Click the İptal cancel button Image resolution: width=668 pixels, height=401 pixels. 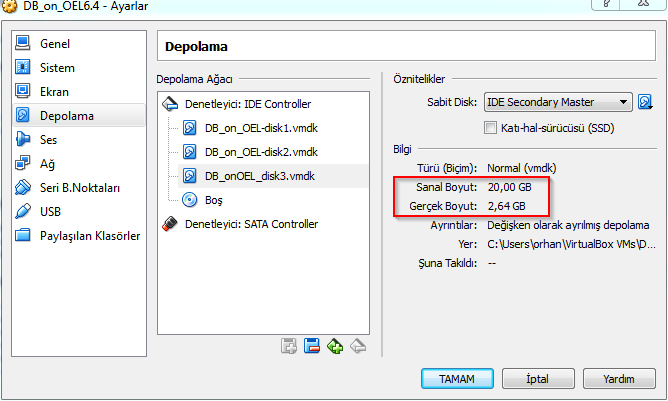pos(537,379)
